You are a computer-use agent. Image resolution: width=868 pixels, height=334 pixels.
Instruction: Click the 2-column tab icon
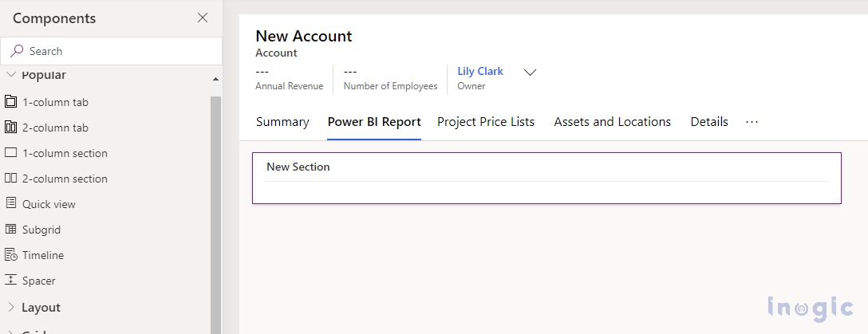10,128
